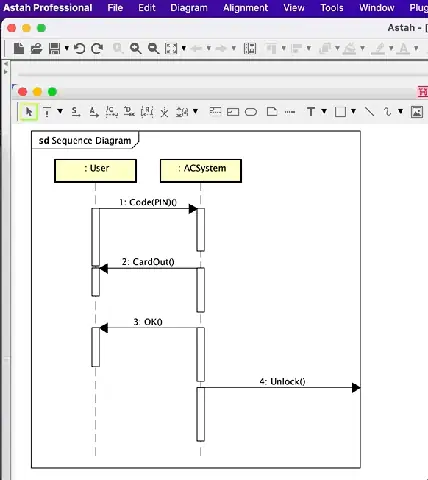Redo the last undone action
428x480 pixels.
pos(97,49)
